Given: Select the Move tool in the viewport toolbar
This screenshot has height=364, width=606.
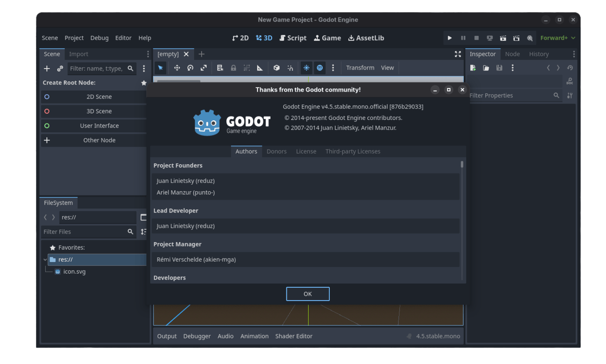Looking at the screenshot, I should (177, 67).
